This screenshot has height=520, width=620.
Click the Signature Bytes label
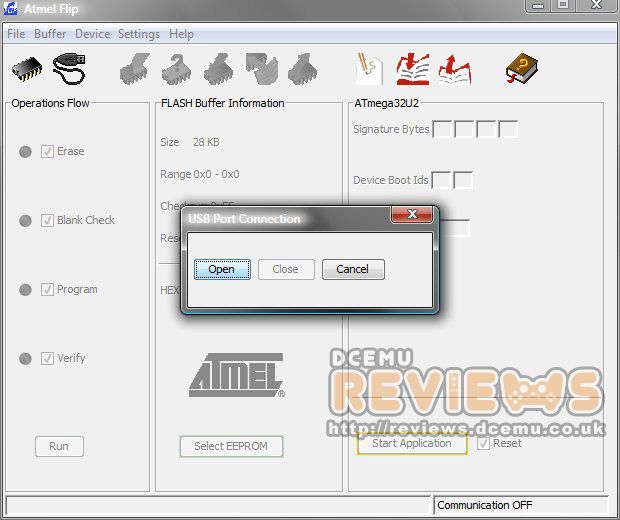click(391, 129)
